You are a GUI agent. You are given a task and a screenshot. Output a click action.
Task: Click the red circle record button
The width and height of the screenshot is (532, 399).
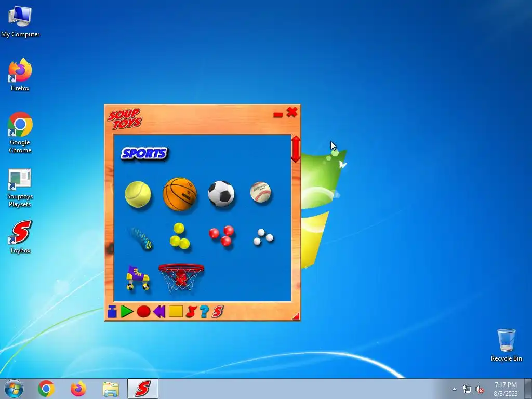click(x=143, y=312)
